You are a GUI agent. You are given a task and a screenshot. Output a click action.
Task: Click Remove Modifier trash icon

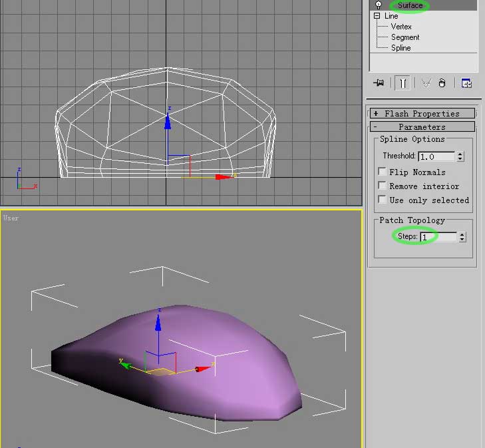point(442,83)
